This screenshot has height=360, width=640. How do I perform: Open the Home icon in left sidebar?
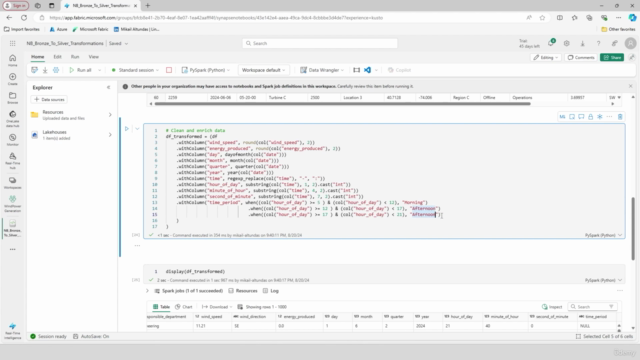13,60
